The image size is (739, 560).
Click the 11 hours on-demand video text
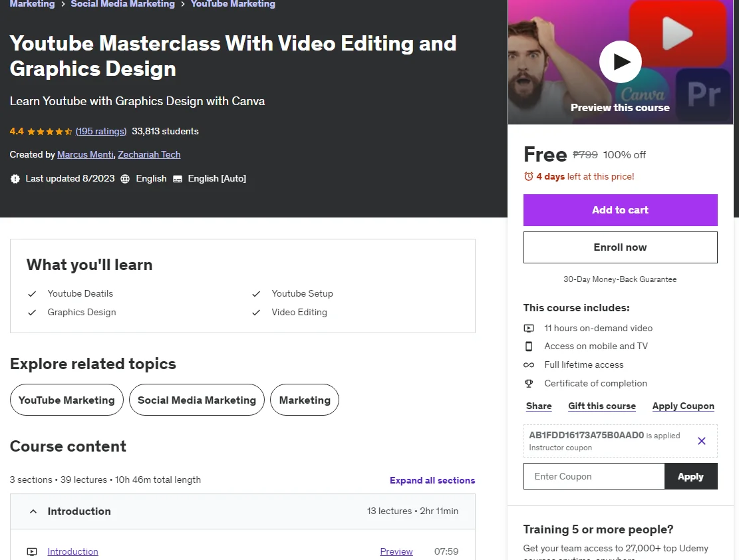[x=598, y=328]
